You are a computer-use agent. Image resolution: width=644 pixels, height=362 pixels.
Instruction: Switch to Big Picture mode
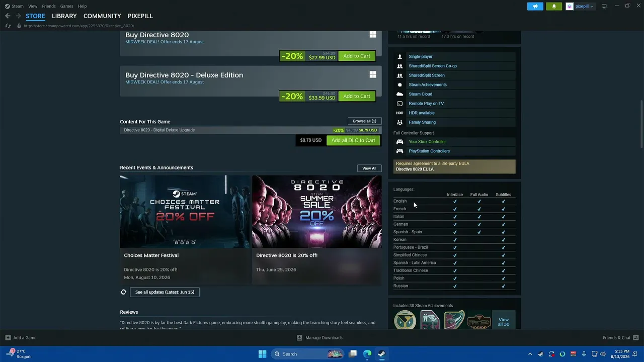click(x=604, y=6)
